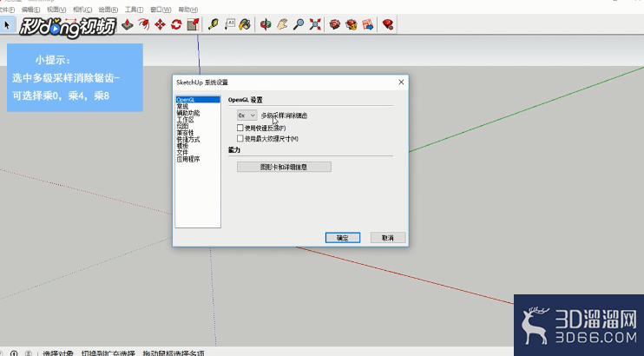
Task: Select the Move tool
Action: click(x=161, y=24)
